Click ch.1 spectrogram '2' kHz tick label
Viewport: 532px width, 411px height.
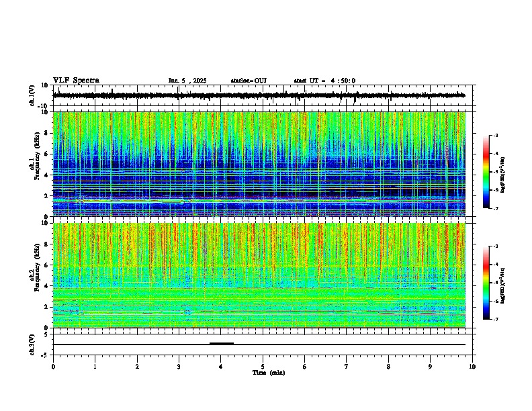[x=46, y=196]
